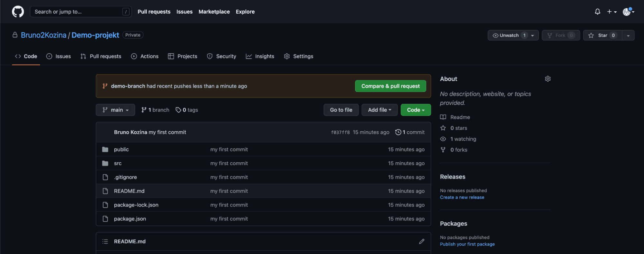The width and height of the screenshot is (644, 254).
Task: Open README outline list icon
Action: [105, 241]
